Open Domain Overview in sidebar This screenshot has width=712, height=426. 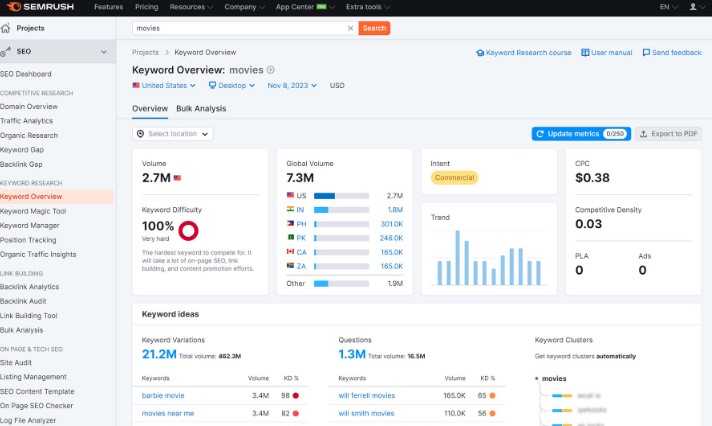[x=29, y=106]
